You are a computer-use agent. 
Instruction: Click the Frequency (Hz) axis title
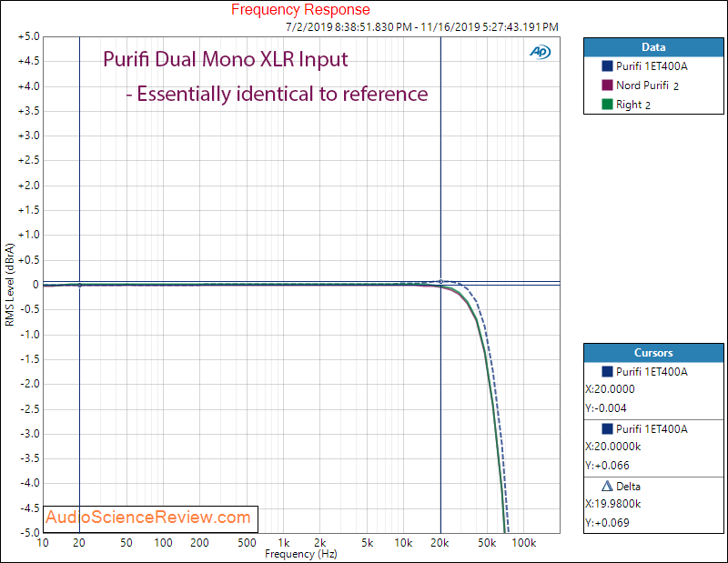click(x=301, y=554)
